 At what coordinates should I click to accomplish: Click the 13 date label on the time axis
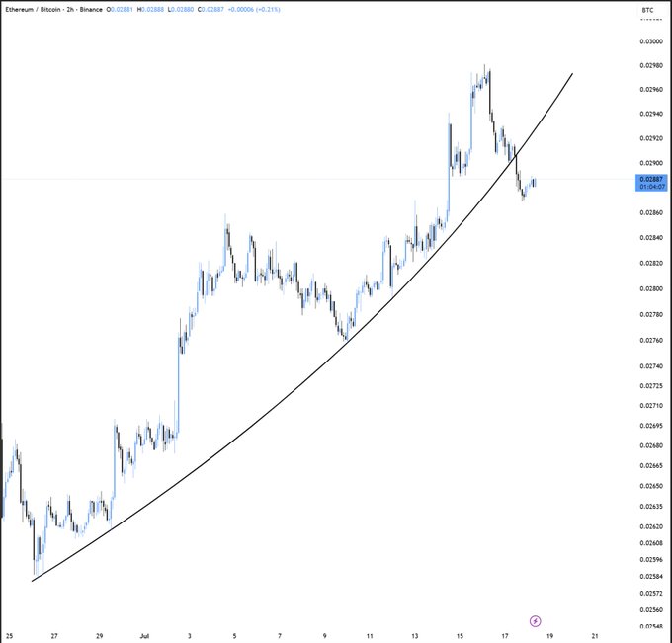414,636
